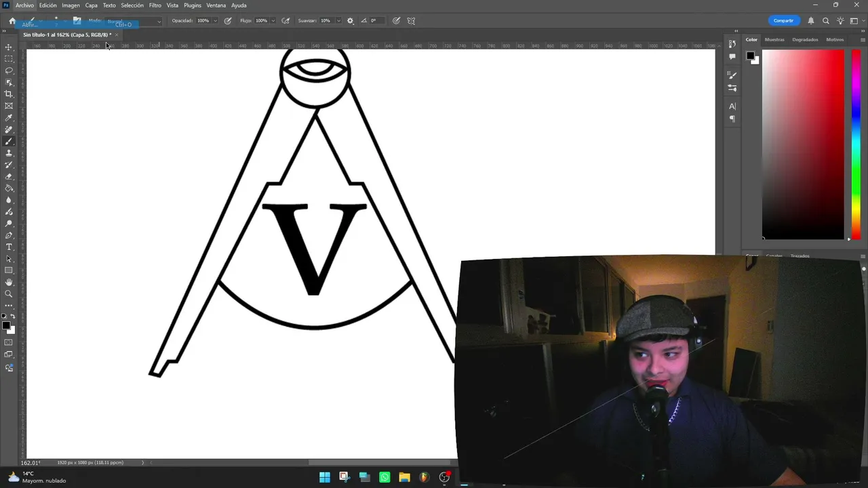Open the Ventana menu
The image size is (868, 488).
tap(216, 5)
